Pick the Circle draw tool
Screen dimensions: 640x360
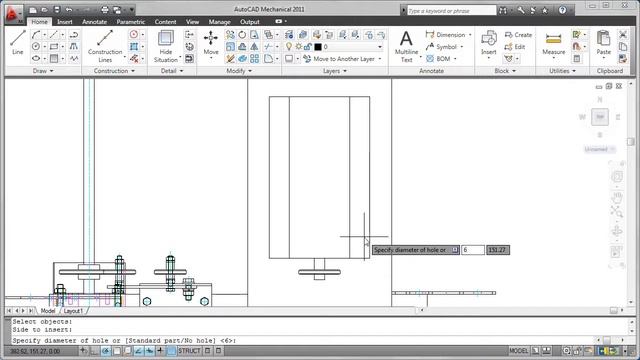(36, 47)
